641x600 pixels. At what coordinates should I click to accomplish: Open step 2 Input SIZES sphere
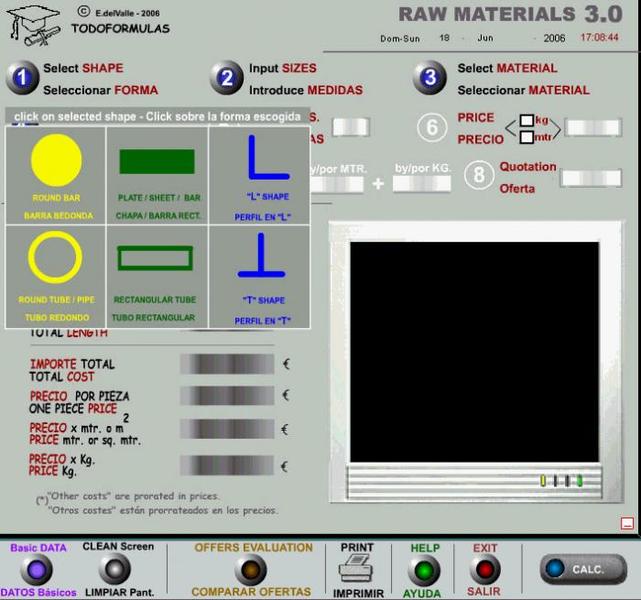pyautogui.click(x=227, y=78)
